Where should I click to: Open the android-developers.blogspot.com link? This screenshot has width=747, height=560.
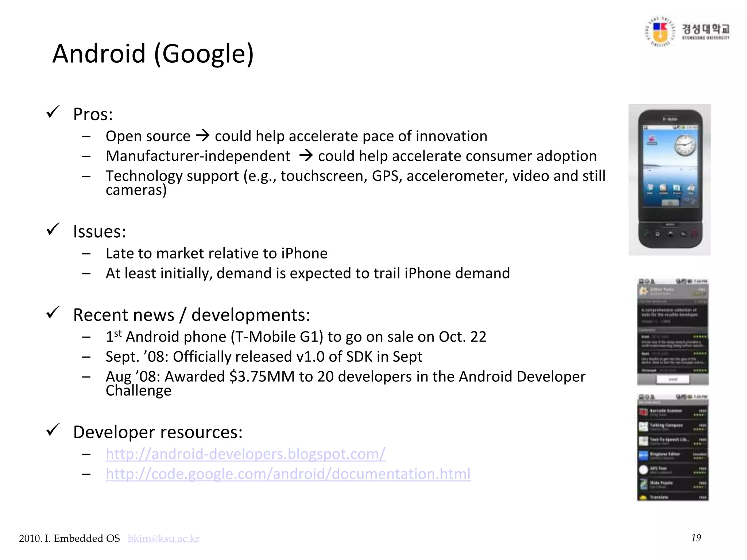245,454
